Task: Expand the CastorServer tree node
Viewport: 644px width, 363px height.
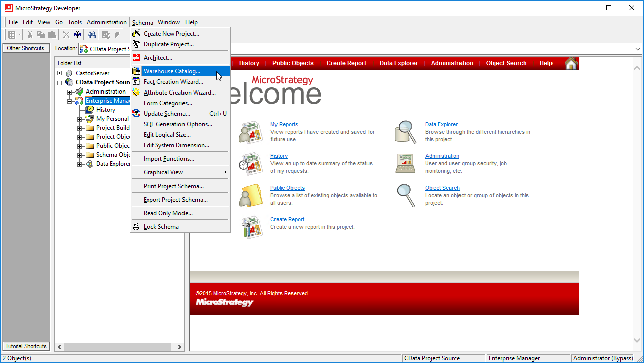Action: pos(60,73)
